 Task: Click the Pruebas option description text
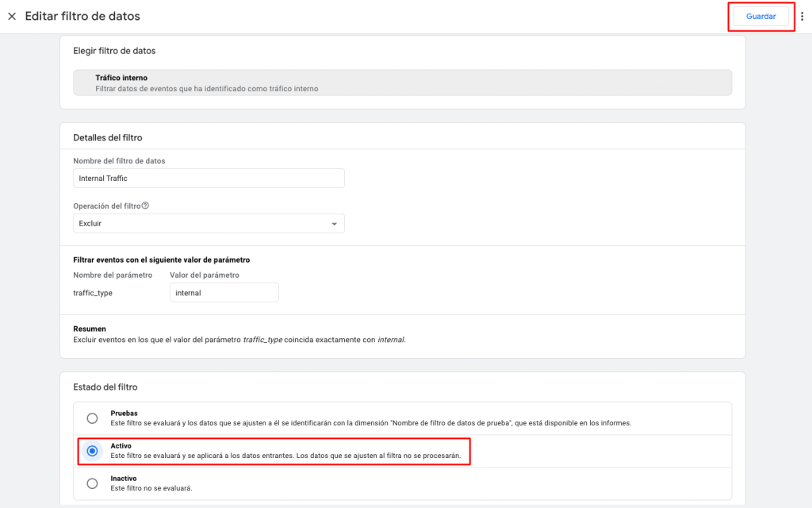370,423
